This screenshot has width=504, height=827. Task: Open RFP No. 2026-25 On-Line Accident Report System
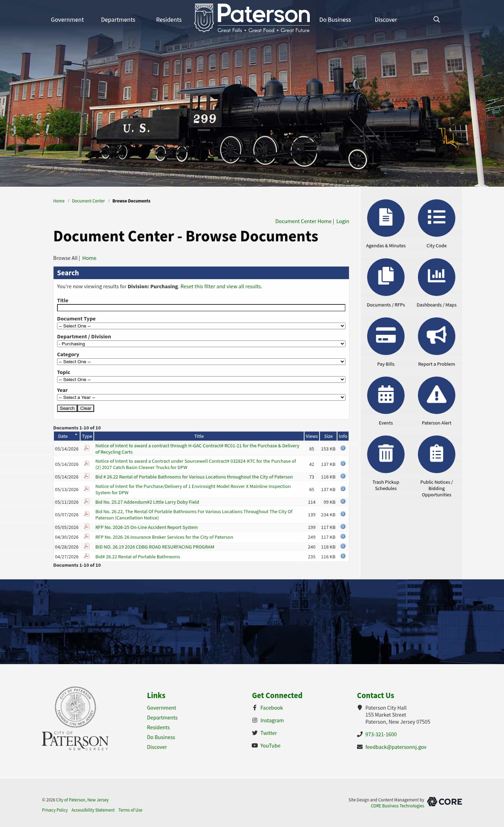point(146,527)
